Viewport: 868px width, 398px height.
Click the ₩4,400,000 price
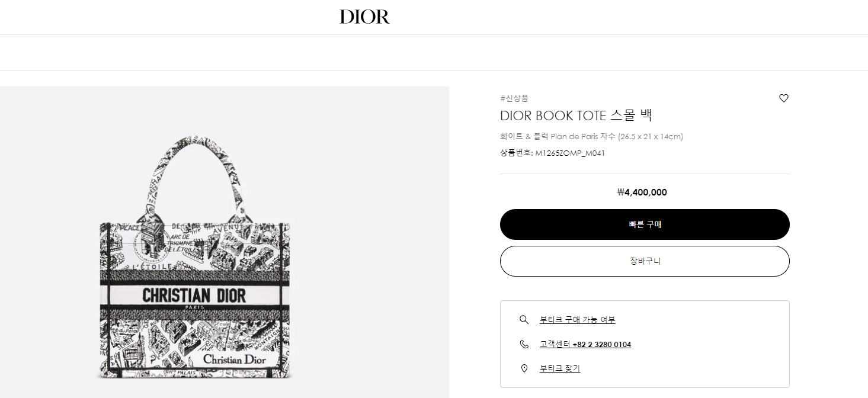(642, 192)
